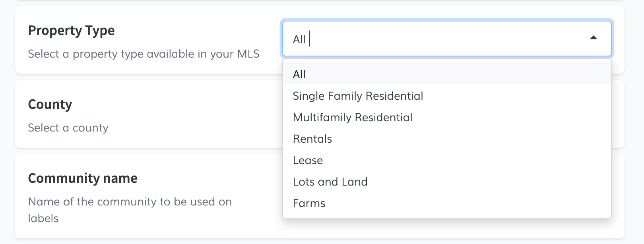Click inside the Property Type search field
Image resolution: width=644 pixels, height=244 pixels.
tap(437, 39)
